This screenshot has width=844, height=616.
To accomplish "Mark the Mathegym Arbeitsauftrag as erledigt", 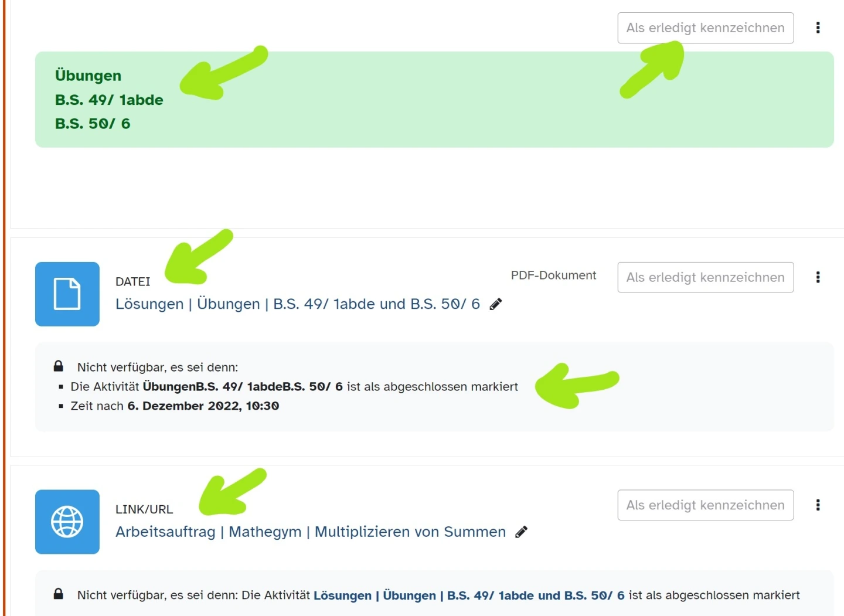I will pyautogui.click(x=705, y=505).
